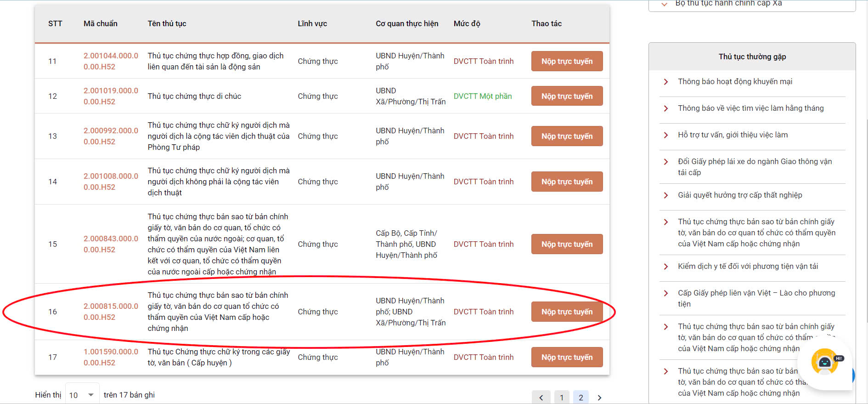Click Nộp trực tuyến for row 14
Screen dimensions: 868x404
(x=567, y=182)
